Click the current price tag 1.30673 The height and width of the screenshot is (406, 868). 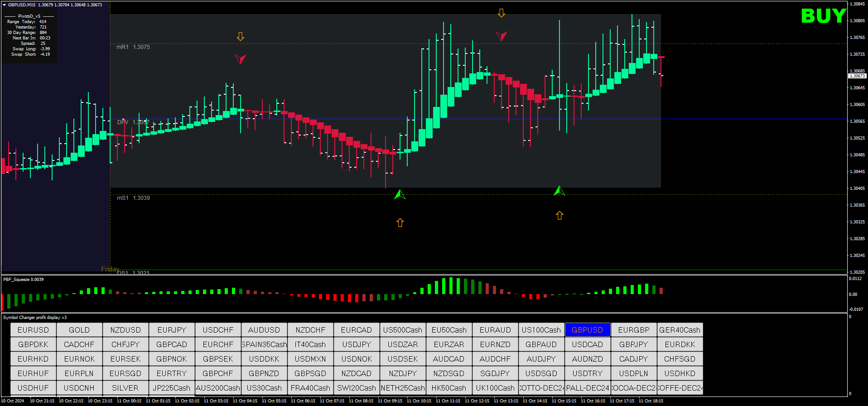[857, 76]
